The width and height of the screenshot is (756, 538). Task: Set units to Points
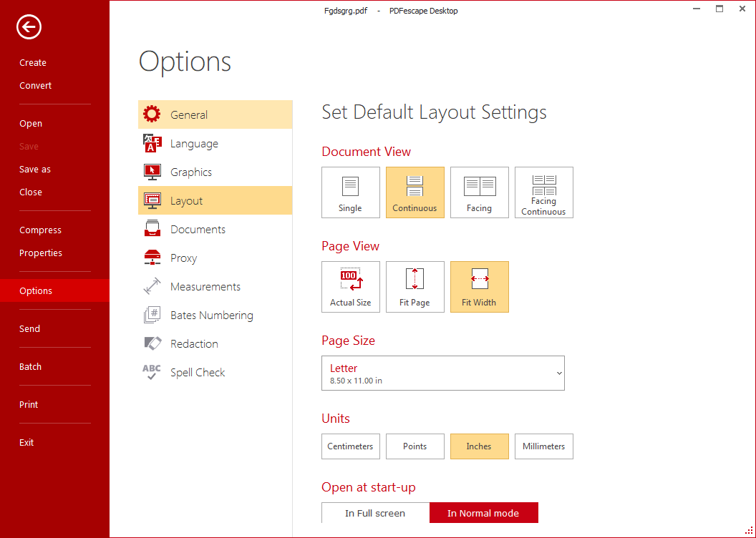pos(415,446)
